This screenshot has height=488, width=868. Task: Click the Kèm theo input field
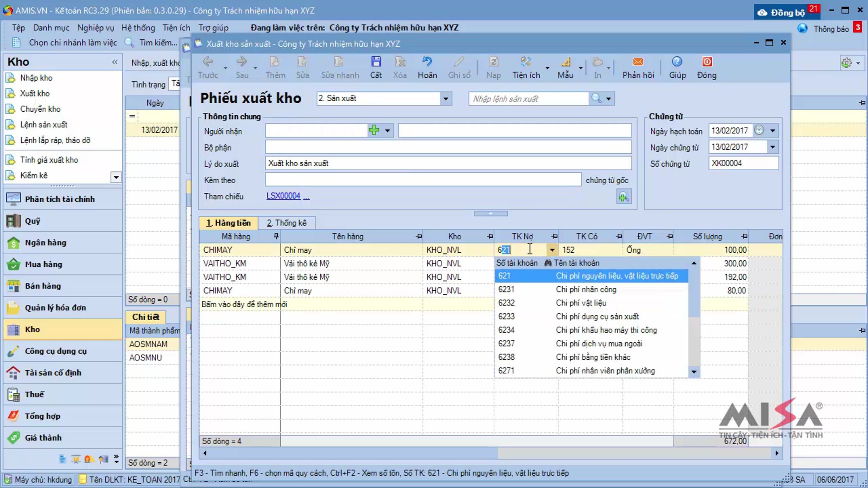point(423,180)
